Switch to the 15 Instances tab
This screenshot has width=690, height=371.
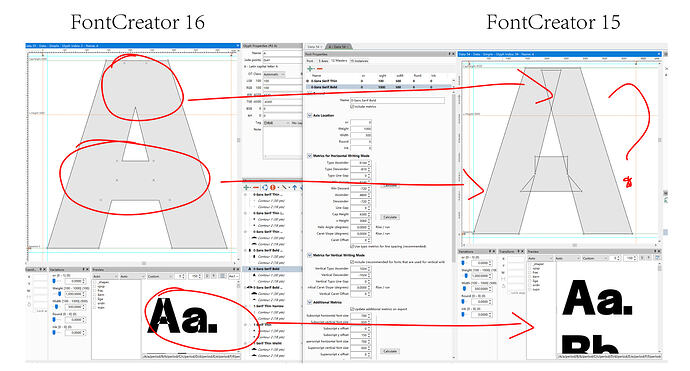click(360, 61)
